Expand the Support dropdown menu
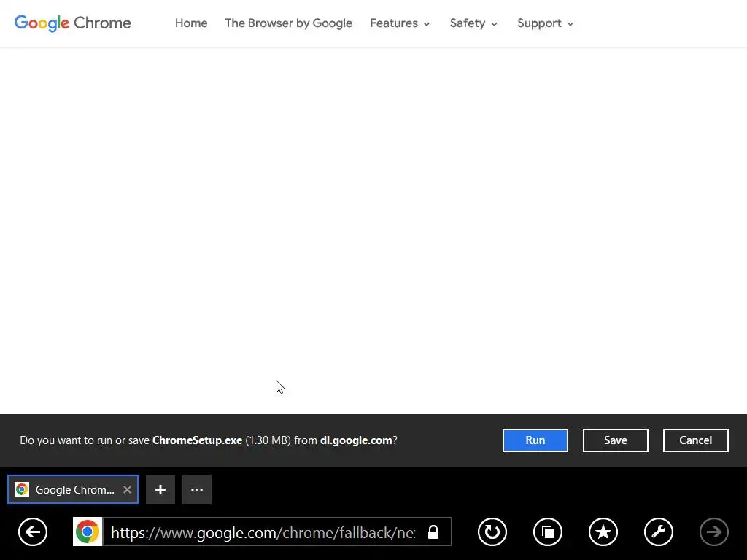 point(546,23)
